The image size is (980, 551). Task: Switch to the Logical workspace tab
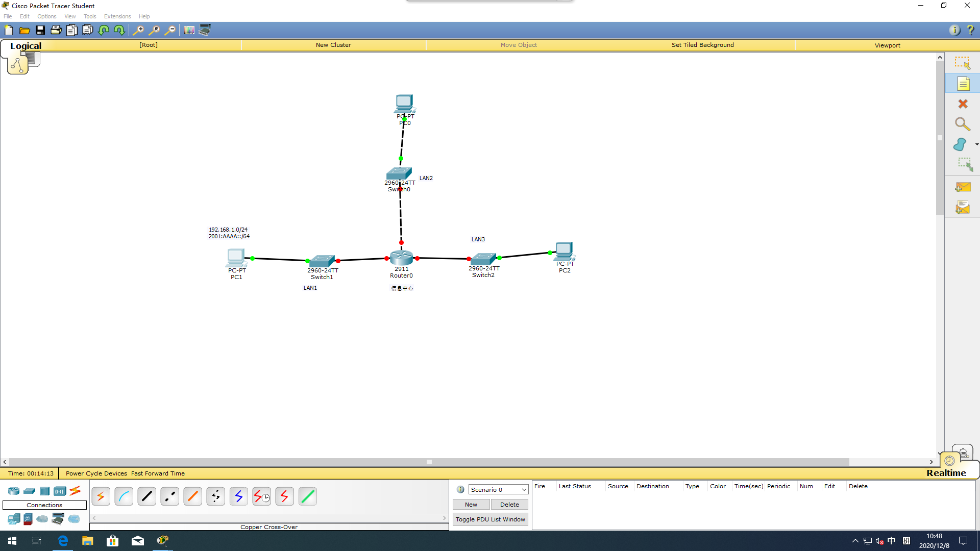(x=26, y=45)
